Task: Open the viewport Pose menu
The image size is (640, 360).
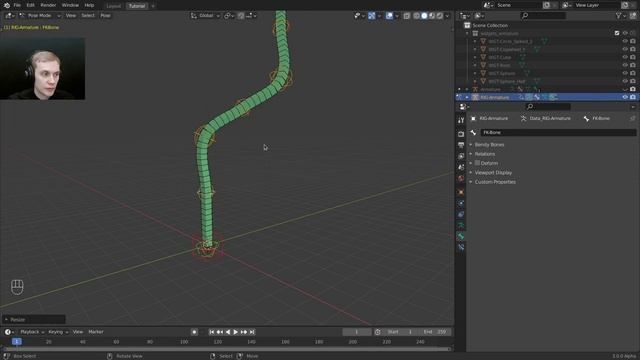Action: pos(105,16)
